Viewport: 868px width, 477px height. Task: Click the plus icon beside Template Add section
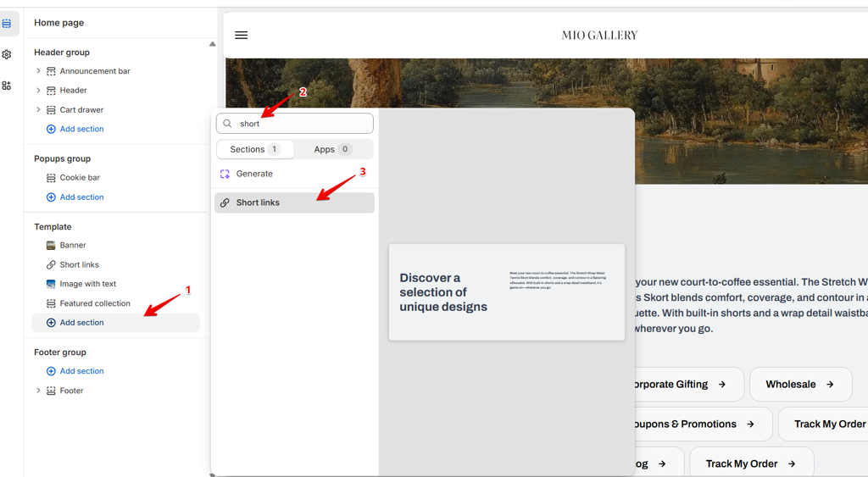(51, 323)
